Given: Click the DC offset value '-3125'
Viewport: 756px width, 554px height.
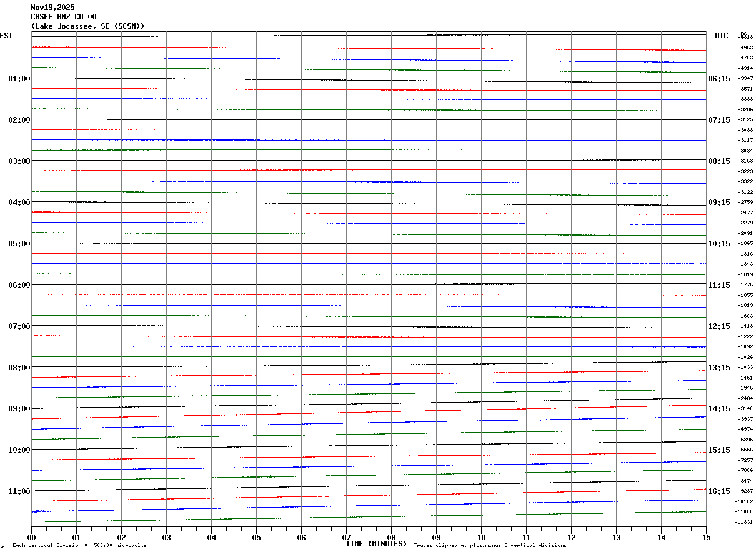Looking at the screenshot, I should [745, 119].
